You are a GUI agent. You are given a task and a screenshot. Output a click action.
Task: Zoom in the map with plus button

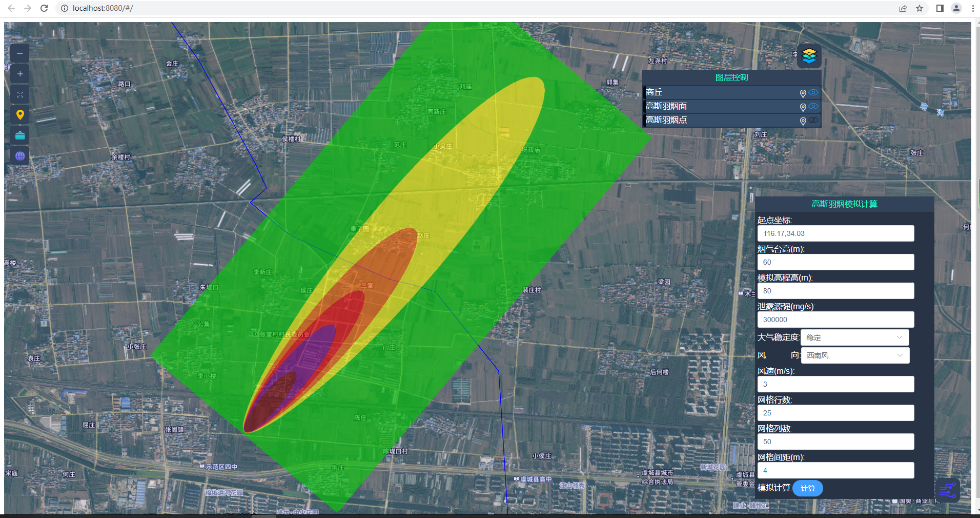click(x=20, y=74)
